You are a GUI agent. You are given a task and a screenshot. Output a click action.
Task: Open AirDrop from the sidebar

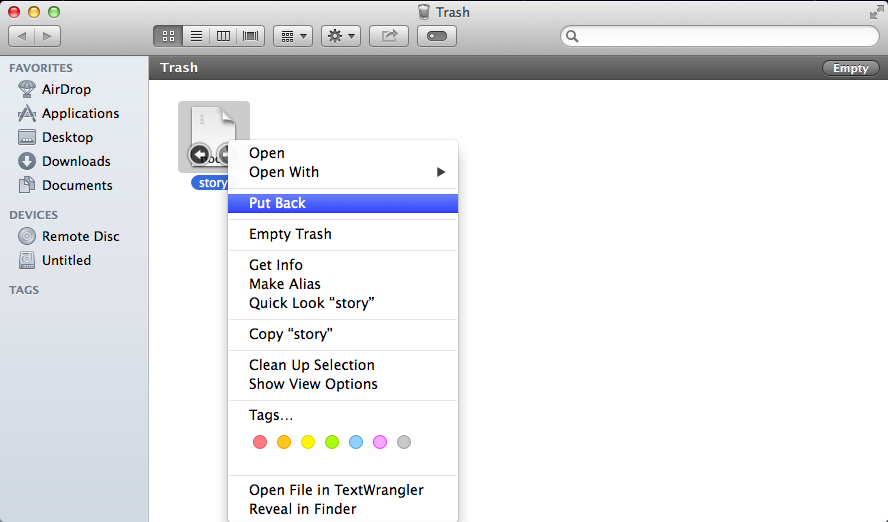point(67,89)
